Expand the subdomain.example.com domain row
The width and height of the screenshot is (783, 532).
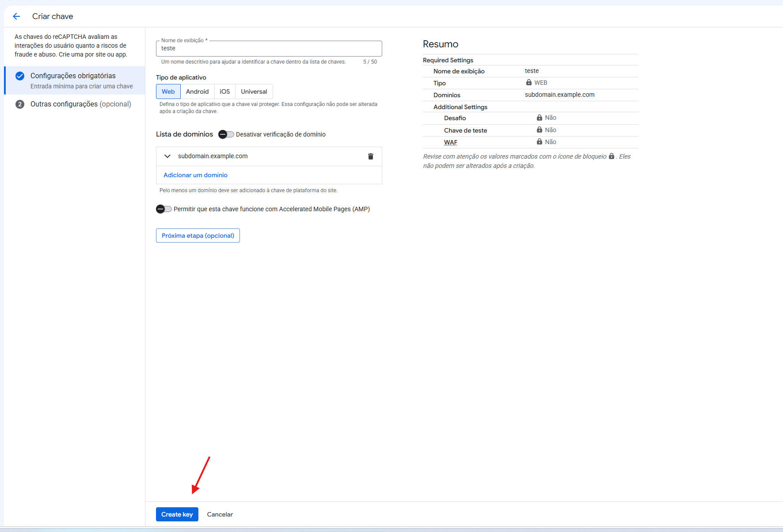167,156
